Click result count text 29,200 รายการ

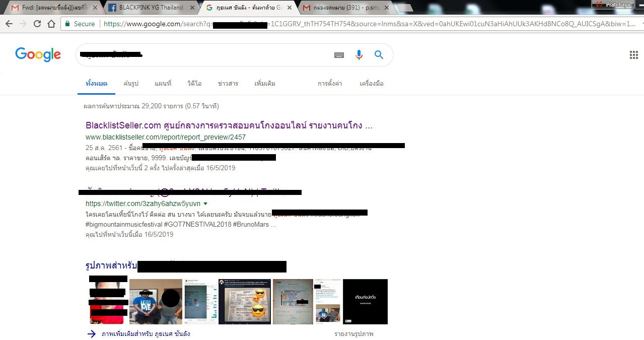tap(163, 106)
